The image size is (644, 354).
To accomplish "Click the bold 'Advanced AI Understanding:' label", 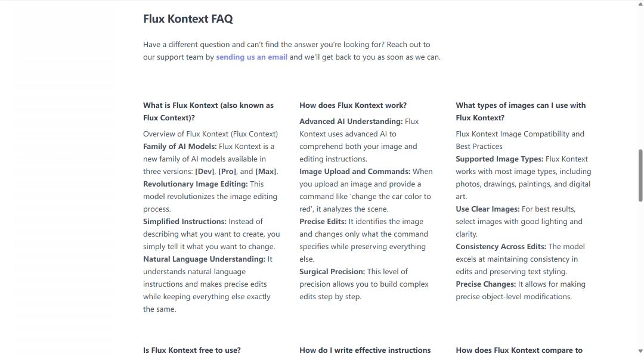I will pyautogui.click(x=351, y=122).
